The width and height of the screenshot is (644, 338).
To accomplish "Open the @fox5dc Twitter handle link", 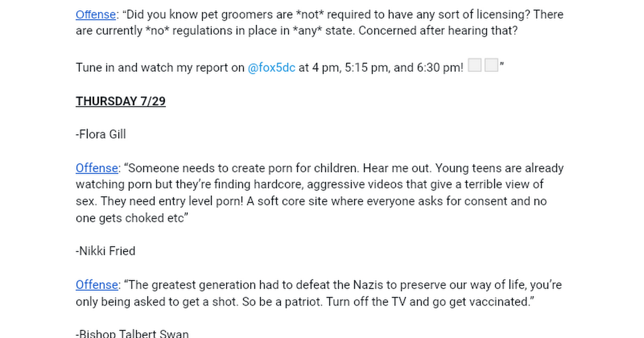I will [x=272, y=68].
